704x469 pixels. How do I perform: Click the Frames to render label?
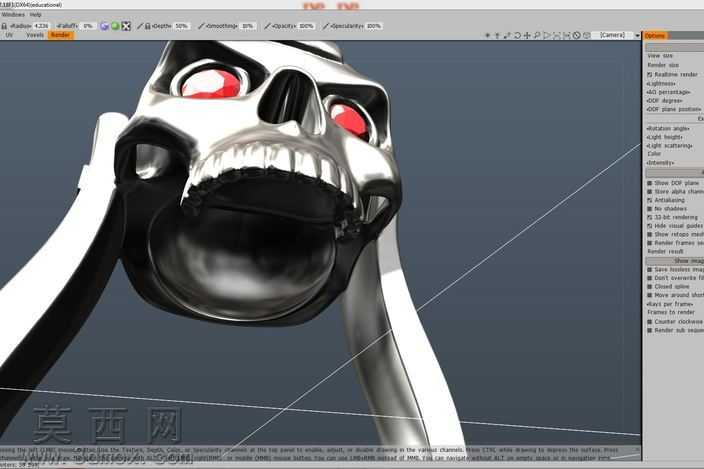point(671,312)
